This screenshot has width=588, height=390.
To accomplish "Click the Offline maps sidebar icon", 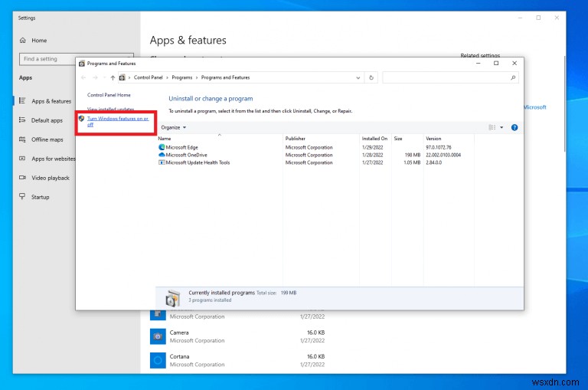I will (22, 139).
